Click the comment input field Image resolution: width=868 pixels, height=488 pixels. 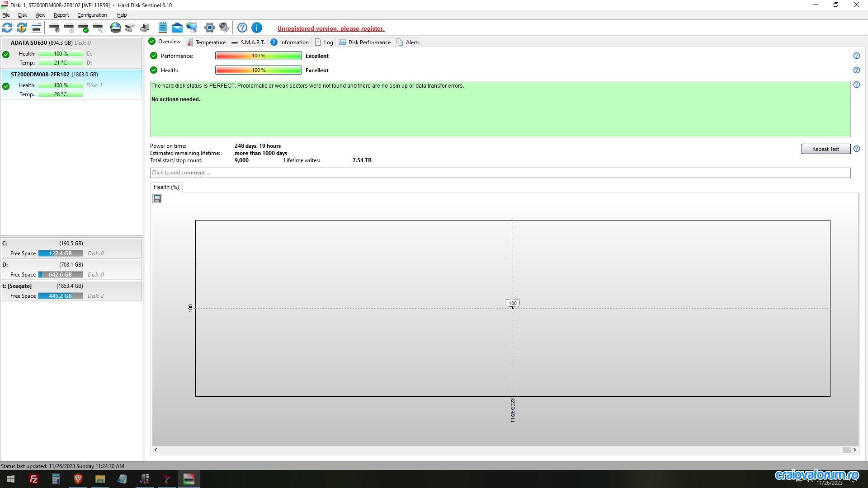(500, 173)
